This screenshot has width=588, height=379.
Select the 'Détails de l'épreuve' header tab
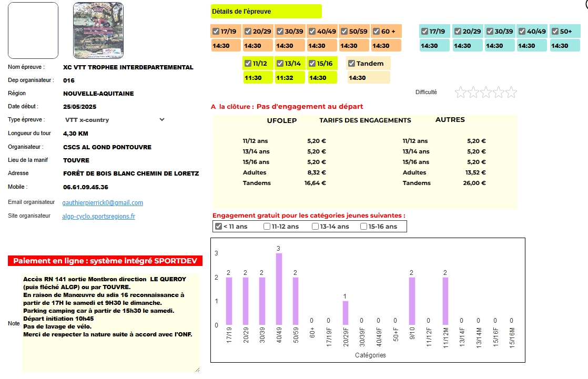point(266,12)
